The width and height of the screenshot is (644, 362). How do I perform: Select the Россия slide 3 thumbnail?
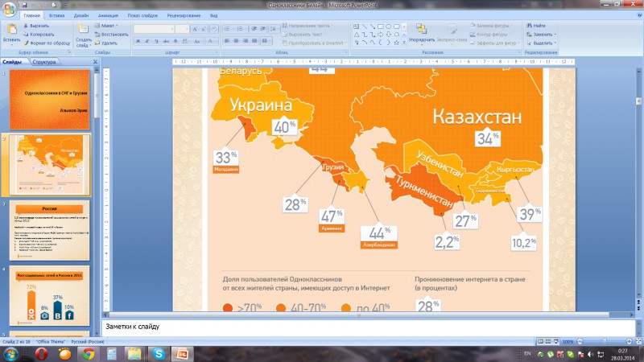pyautogui.click(x=50, y=230)
